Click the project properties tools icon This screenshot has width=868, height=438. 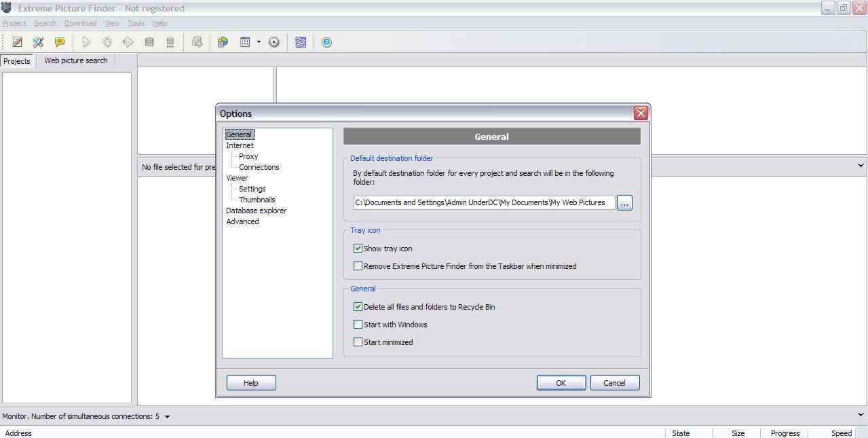tap(39, 42)
